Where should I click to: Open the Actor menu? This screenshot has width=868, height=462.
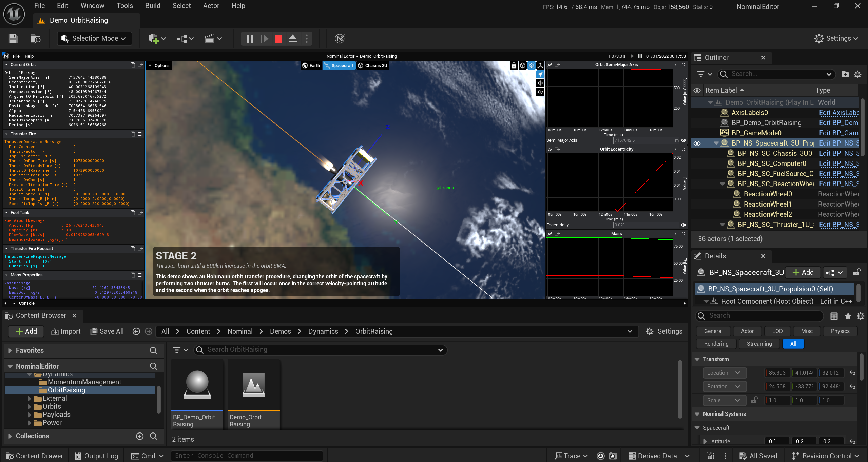(211, 6)
